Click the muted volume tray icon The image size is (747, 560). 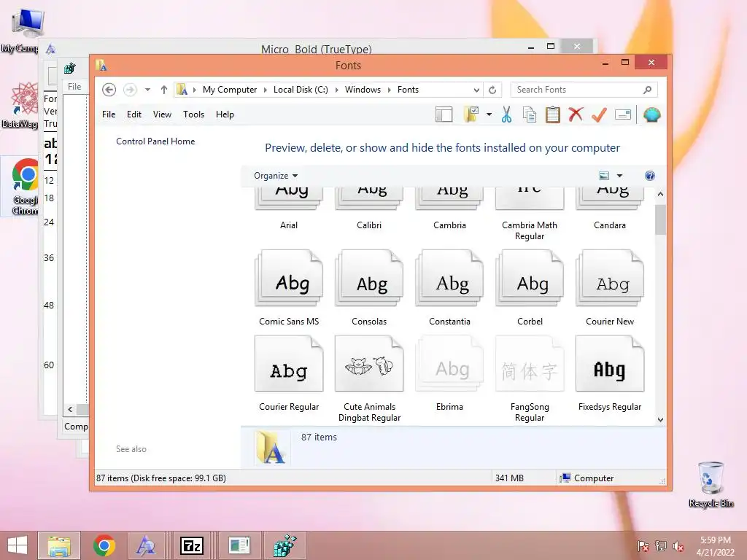678,546
